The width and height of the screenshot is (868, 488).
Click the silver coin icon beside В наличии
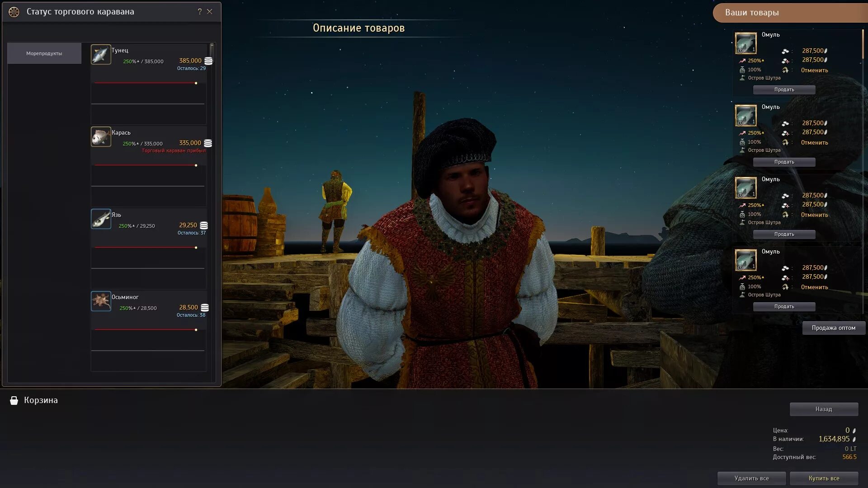[x=854, y=439]
